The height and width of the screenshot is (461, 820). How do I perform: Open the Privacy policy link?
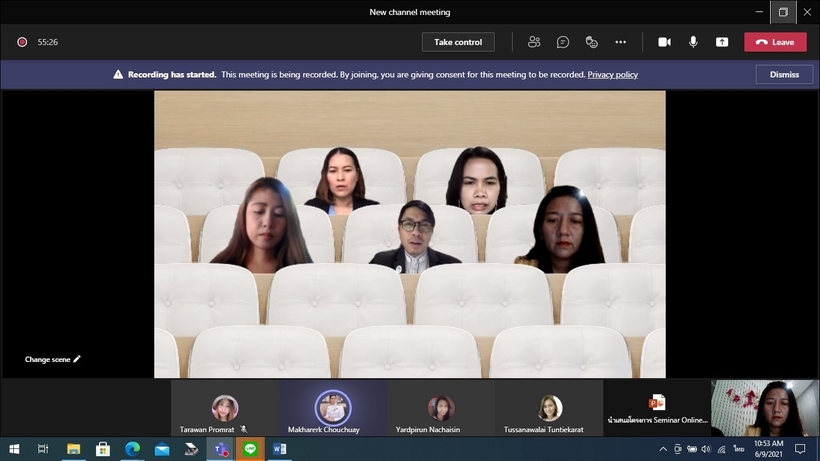click(612, 74)
